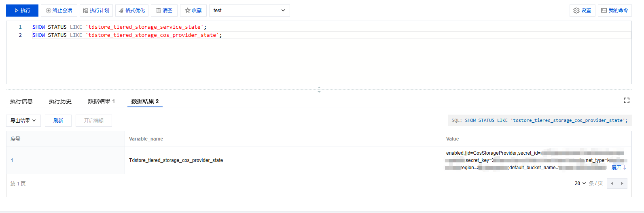
Task: Click SQL editor line 1 service_state query
Action: (119, 27)
